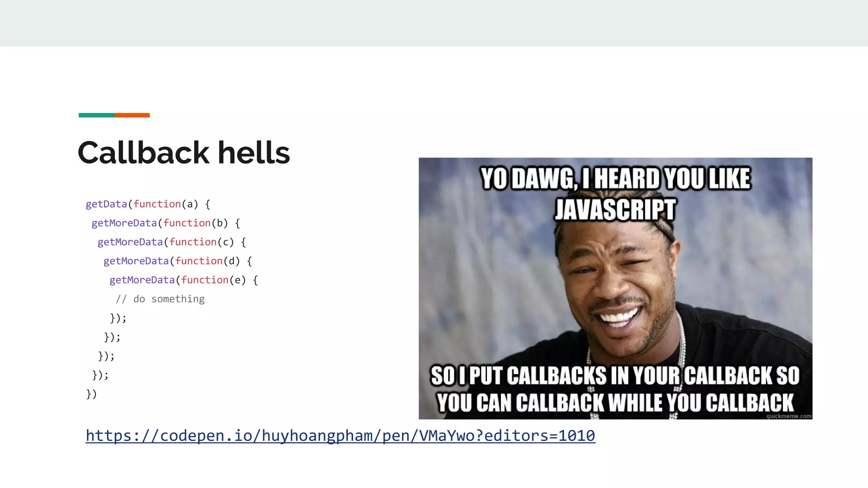Click the '// do something' comment
Screen dimensions: 868x488
pos(160,299)
